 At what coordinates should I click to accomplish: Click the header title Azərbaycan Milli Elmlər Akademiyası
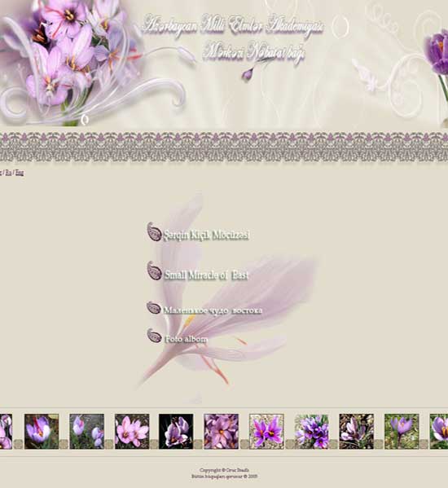(233, 25)
